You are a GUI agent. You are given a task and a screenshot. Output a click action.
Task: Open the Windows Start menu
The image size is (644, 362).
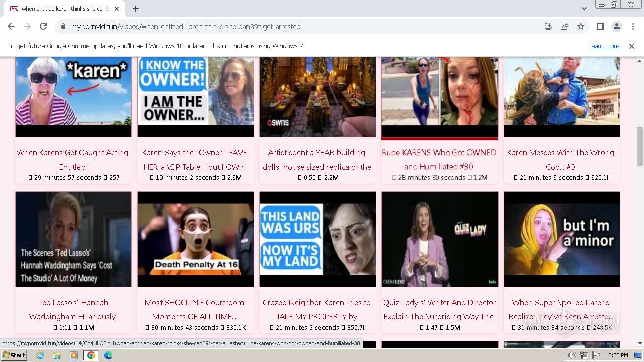[14, 355]
